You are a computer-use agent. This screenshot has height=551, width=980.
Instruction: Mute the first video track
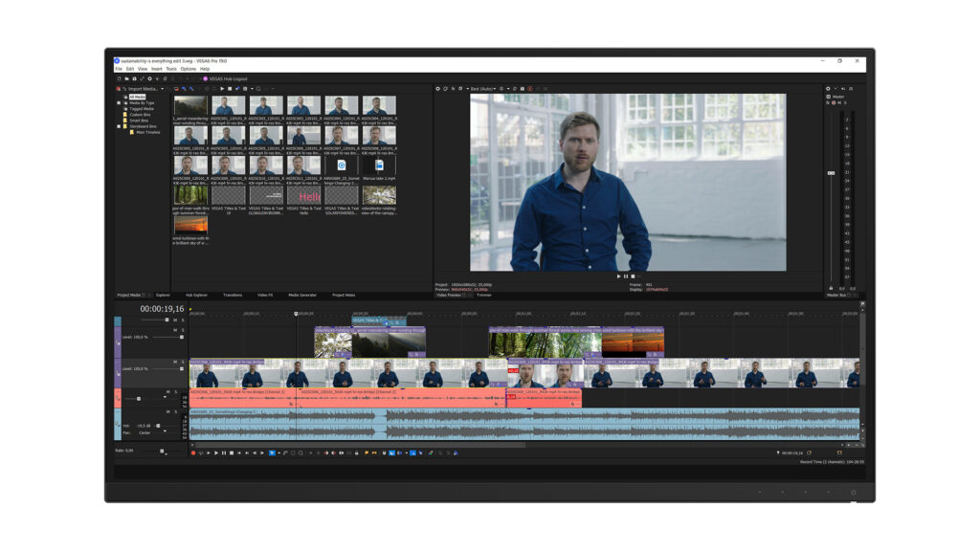tap(175, 331)
